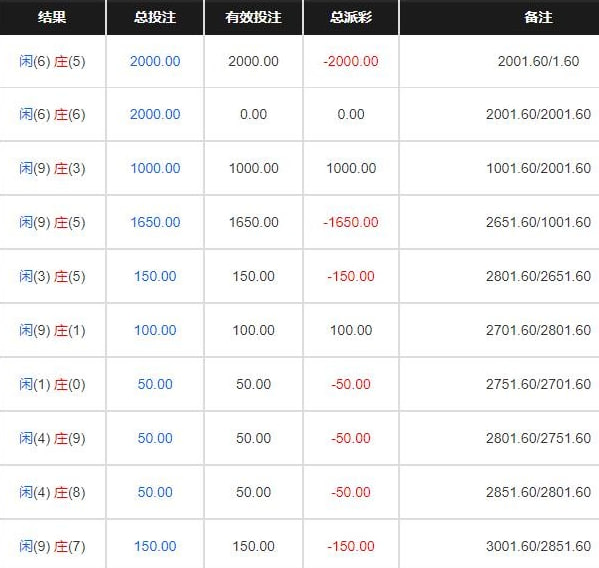Open the blue 2000.00 bet link for 闲(6) 庄(6)
599x568 pixels.
155,114
